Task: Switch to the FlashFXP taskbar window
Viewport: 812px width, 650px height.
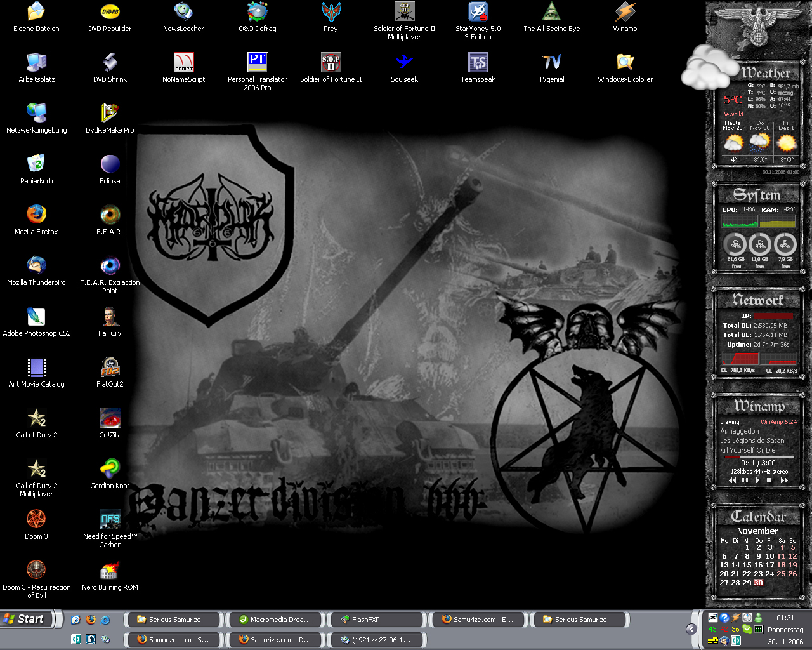Action: click(x=377, y=620)
